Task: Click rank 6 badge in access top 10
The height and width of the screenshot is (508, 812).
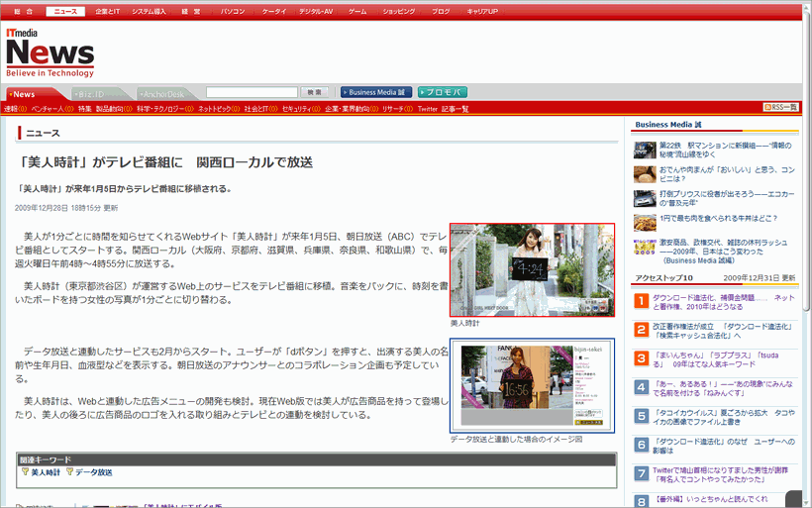Action: pos(641,445)
